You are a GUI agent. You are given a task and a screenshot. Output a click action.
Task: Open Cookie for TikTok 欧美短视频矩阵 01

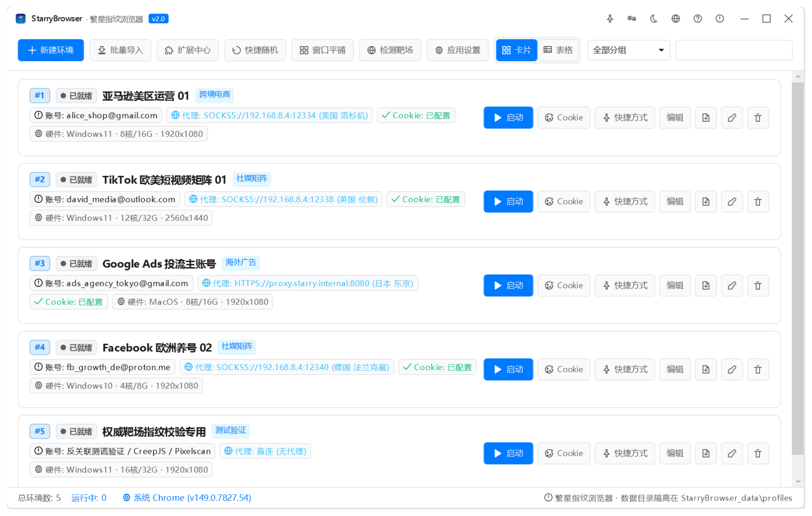[564, 202]
